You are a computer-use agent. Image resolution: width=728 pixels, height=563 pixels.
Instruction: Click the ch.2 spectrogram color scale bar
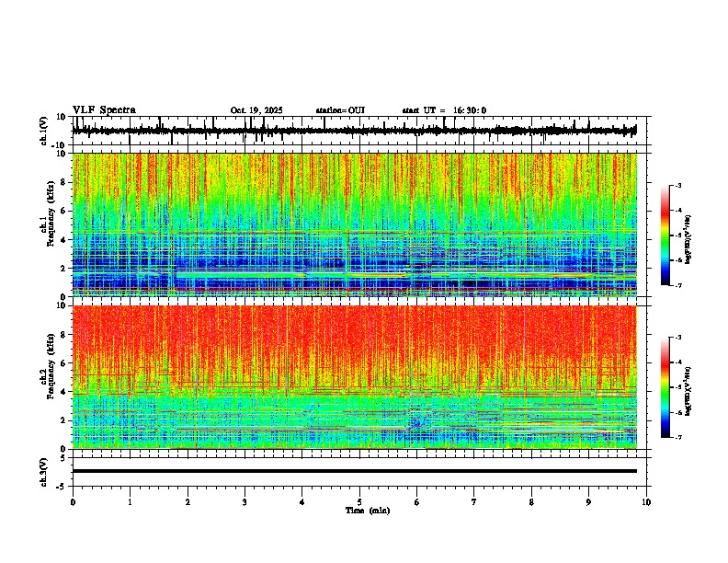click(x=665, y=387)
